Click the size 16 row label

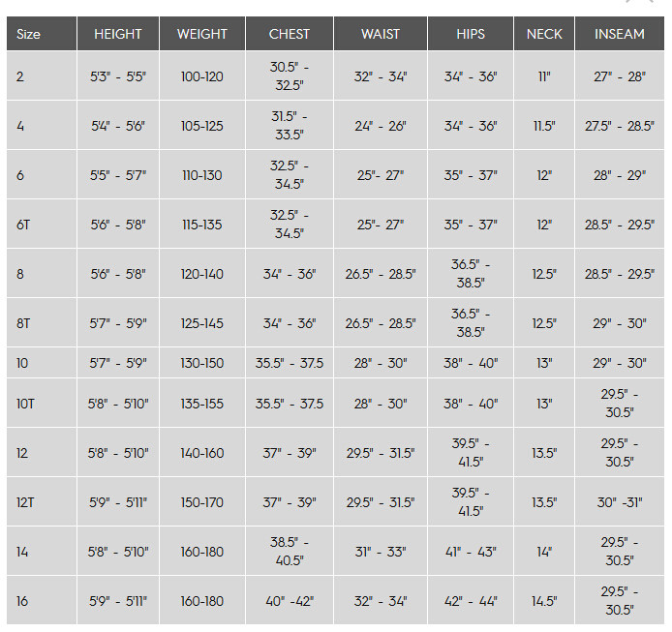click(x=22, y=601)
